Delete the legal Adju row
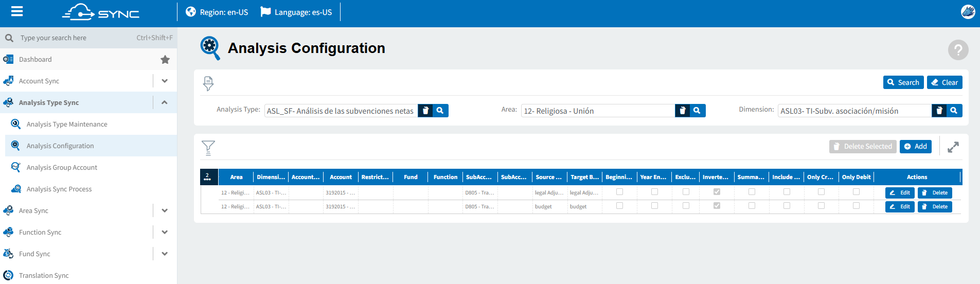The image size is (980, 284). (935, 192)
